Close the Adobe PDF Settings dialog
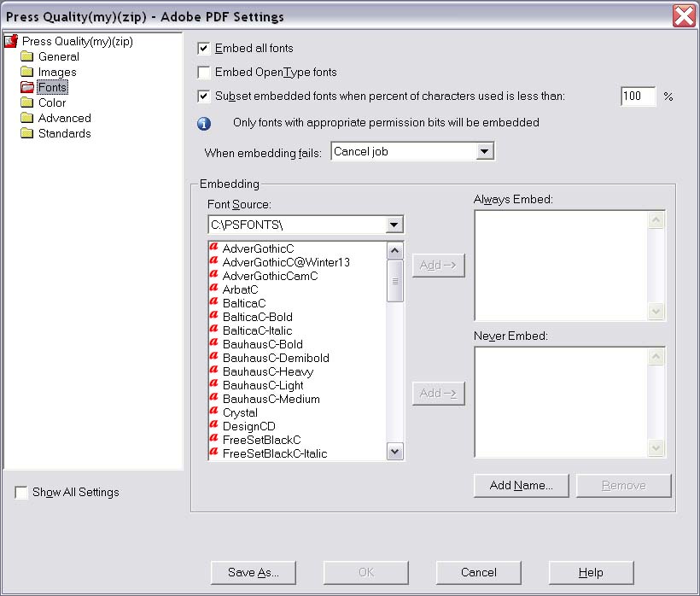The image size is (700, 596). pos(685,16)
